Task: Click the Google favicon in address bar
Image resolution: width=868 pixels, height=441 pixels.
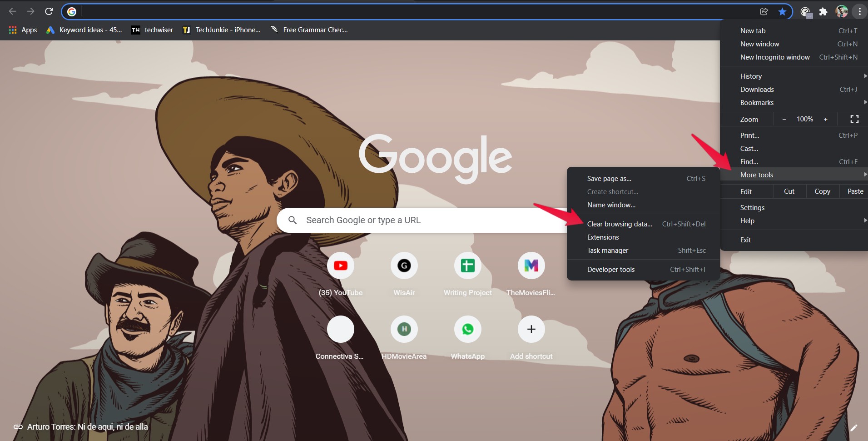Action: (72, 11)
